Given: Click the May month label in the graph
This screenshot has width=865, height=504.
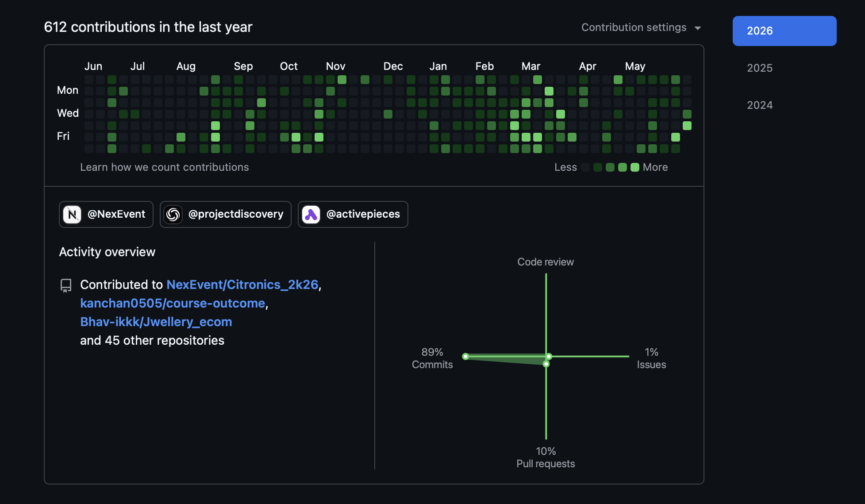Looking at the screenshot, I should tap(635, 66).
